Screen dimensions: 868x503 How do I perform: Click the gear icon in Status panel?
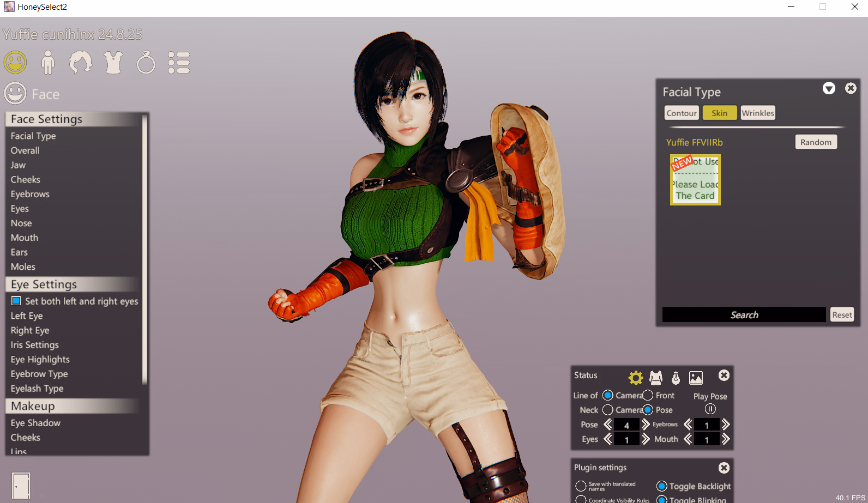click(x=636, y=378)
